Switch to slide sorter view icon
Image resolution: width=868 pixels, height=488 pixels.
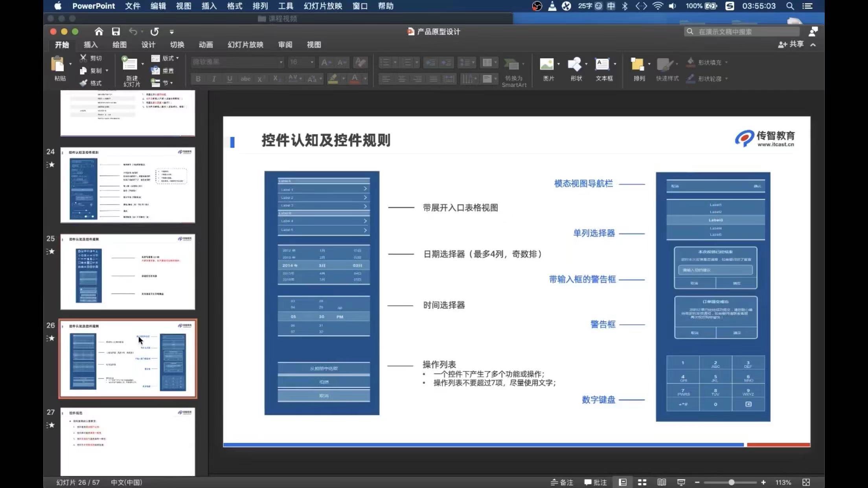point(642,482)
